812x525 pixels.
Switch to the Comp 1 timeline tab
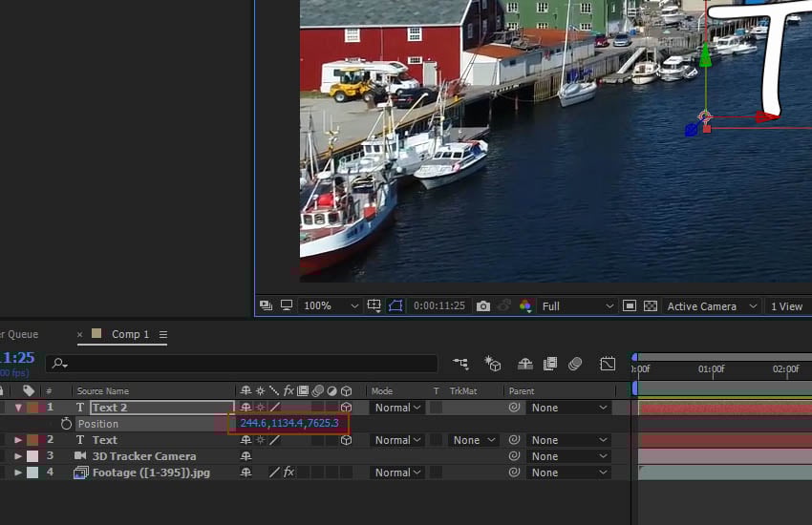pos(130,335)
